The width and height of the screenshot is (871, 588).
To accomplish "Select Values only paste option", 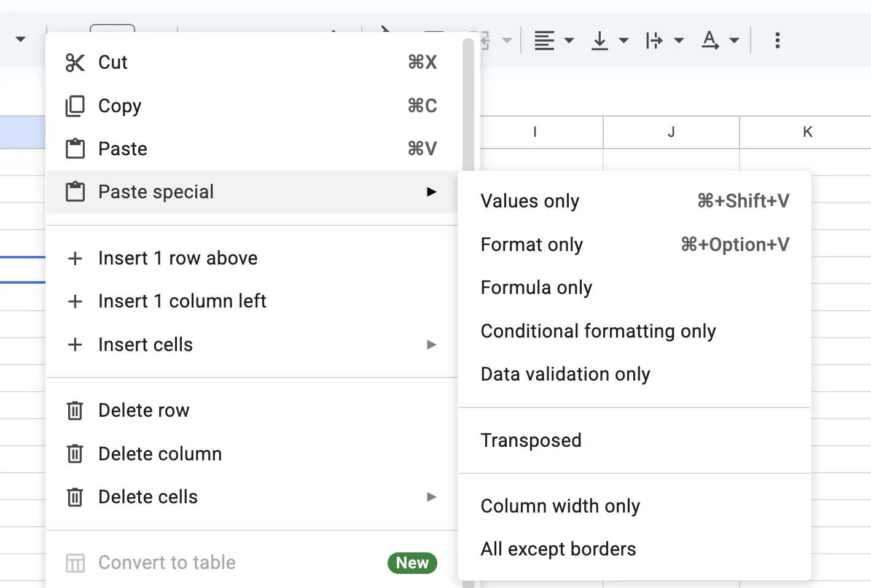I will click(529, 201).
